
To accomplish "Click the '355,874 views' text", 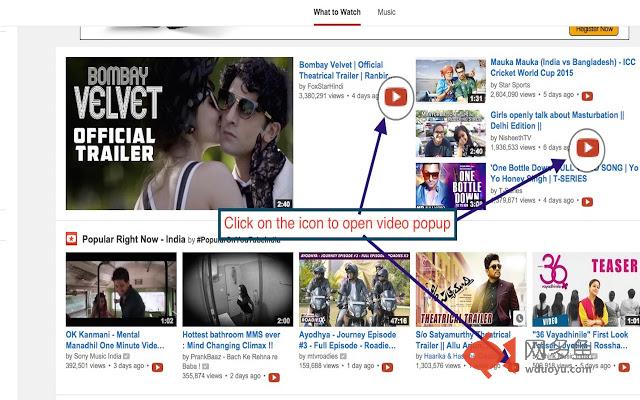I will tap(202, 376).
